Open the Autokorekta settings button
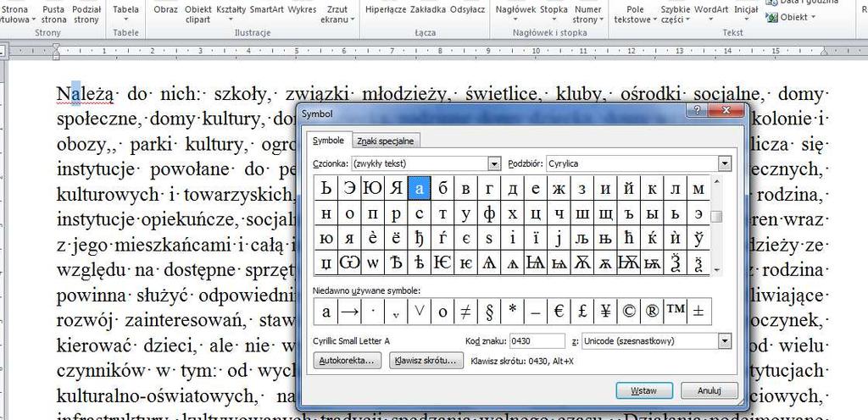 pos(348,361)
